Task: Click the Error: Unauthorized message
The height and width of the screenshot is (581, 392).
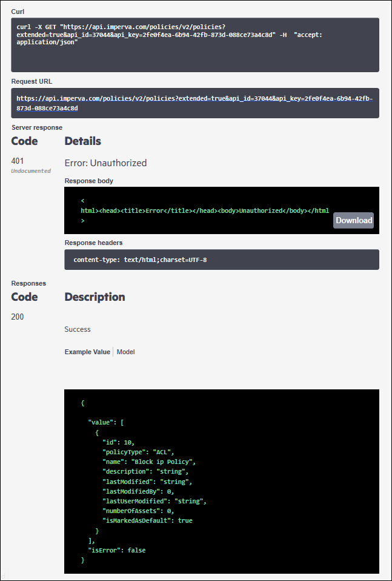Action: 105,163
